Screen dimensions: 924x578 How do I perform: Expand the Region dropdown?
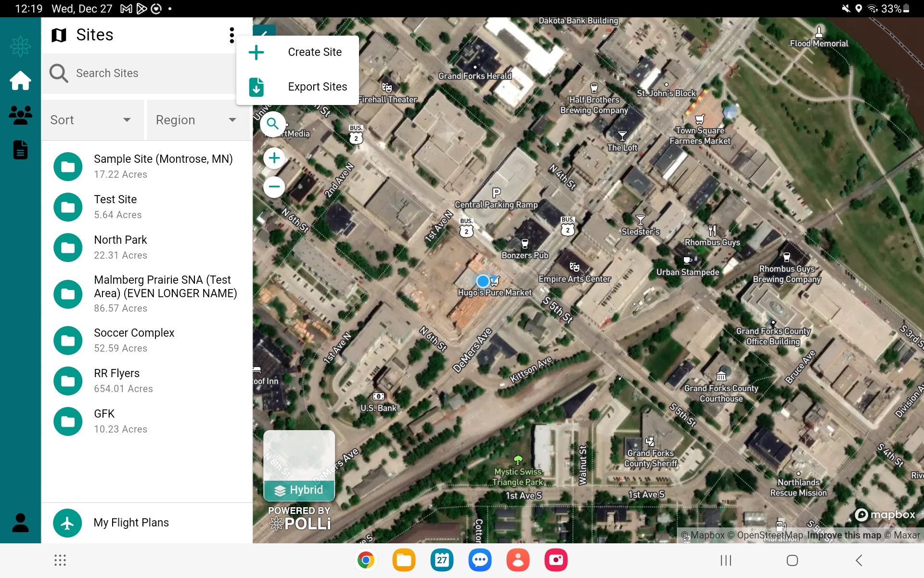pos(197,120)
